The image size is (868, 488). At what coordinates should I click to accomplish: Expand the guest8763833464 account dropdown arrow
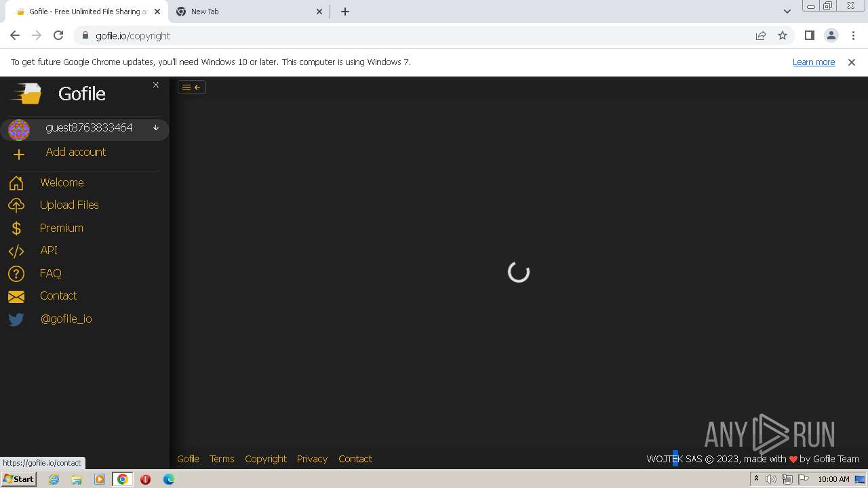coord(156,127)
